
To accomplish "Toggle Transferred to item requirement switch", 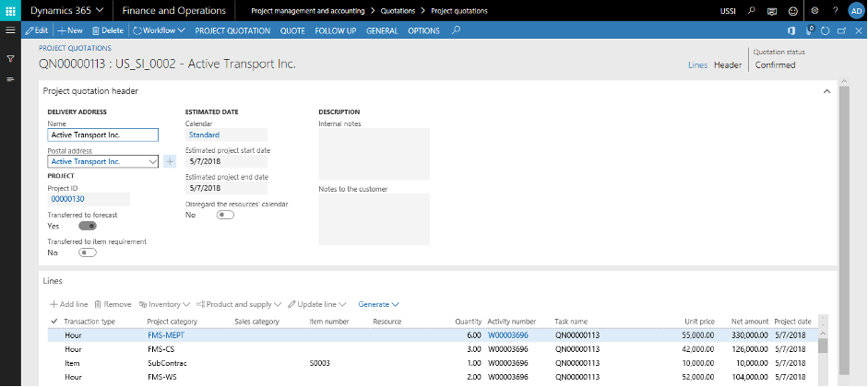I will click(x=88, y=252).
